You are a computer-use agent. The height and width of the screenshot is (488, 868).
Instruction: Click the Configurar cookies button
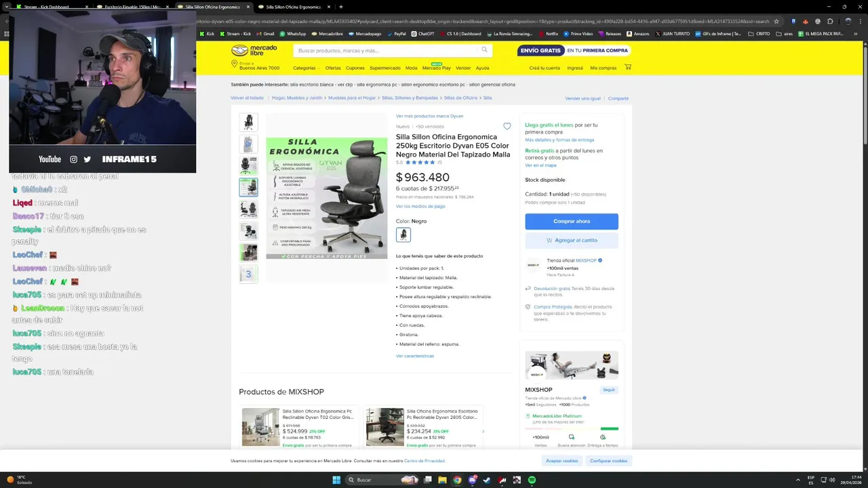coord(609,461)
